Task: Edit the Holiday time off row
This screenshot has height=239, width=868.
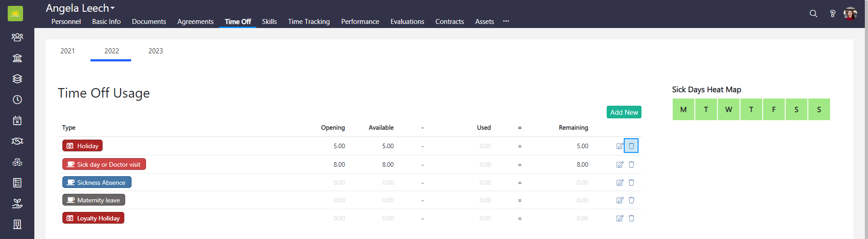Action: (620, 146)
